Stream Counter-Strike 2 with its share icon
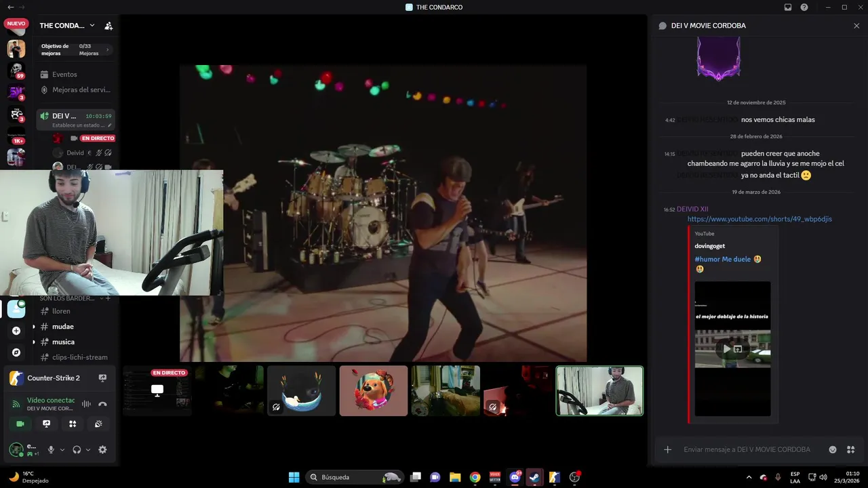The image size is (868, 488). point(102,378)
